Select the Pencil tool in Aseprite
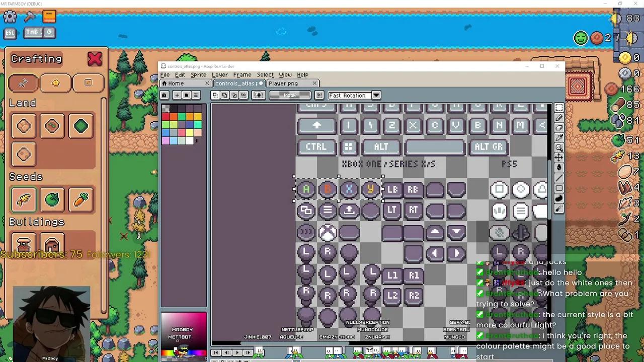This screenshot has height=362, width=644. point(559,118)
